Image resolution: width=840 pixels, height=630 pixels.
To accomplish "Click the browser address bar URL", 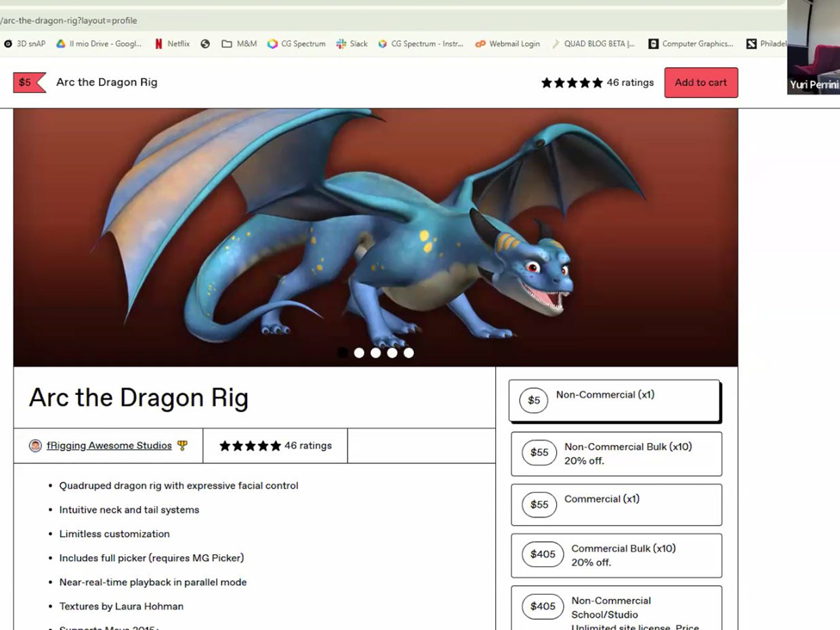I will 68,20.
